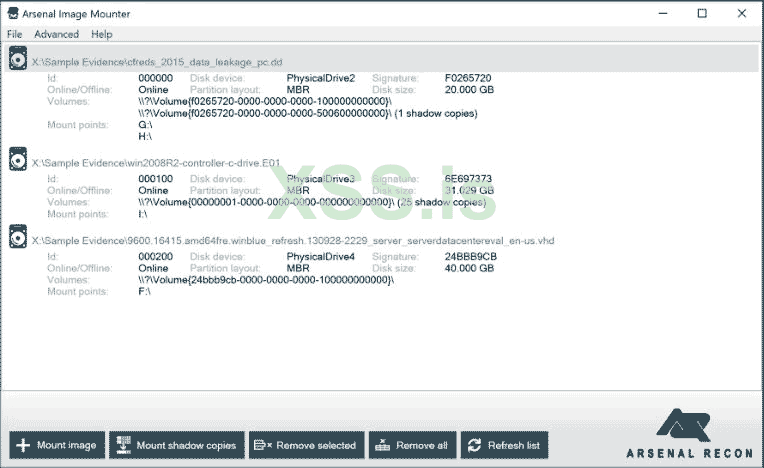Screen dimensions: 764x468
Task: Click the Remove all icon
Action: pyautogui.click(x=382, y=445)
